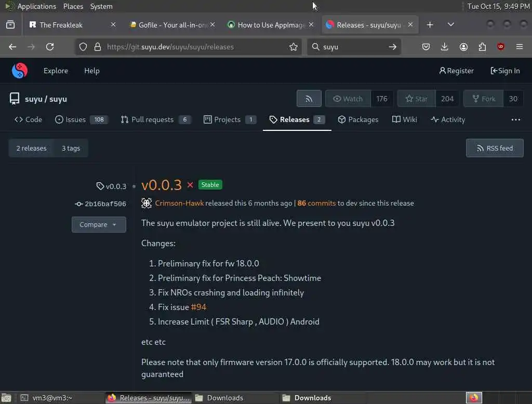The image size is (532, 404).
Task: Open the Code repository tab
Action: [x=28, y=120]
